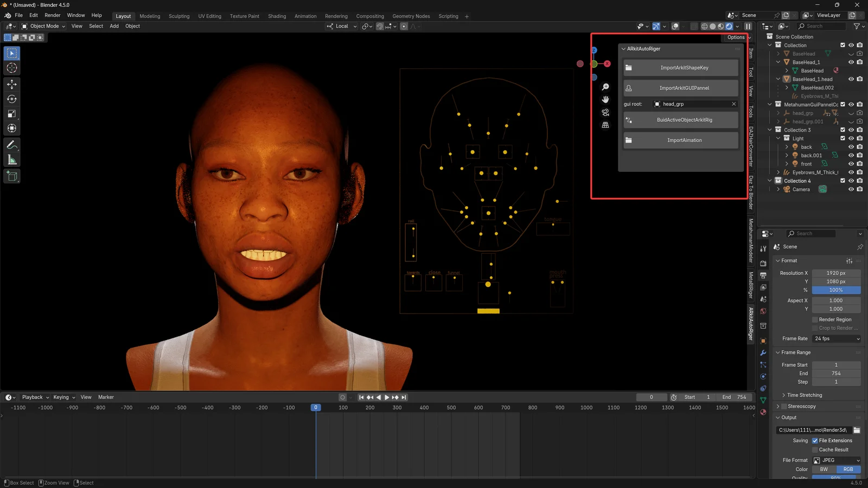The height and width of the screenshot is (488, 868).
Task: Activate the Annotate tool
Action: 12,145
